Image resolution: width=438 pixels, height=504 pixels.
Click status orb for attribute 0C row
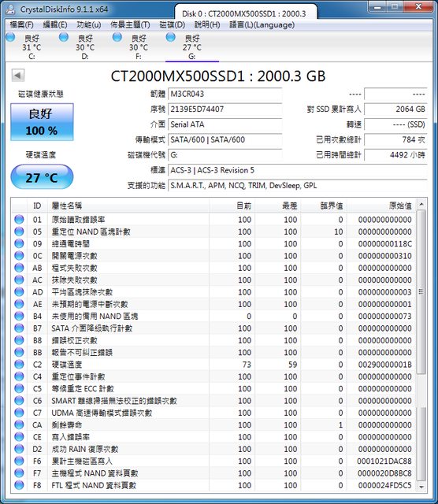click(x=19, y=255)
